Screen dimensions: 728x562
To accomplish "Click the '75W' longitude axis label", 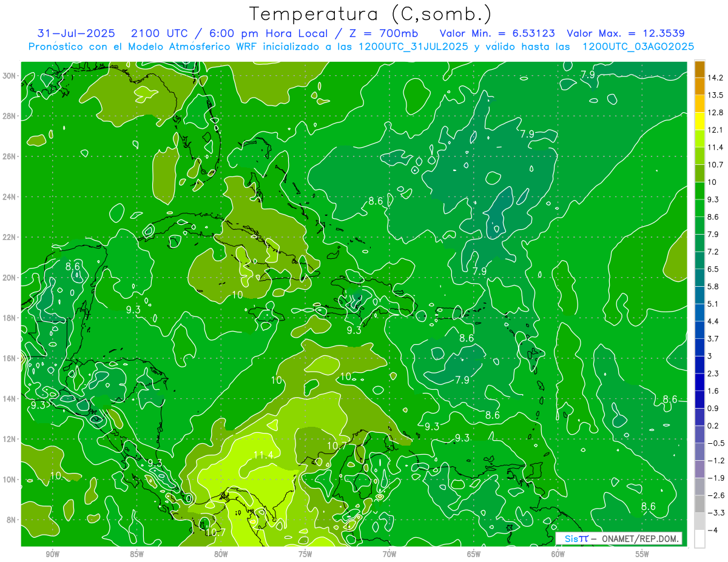I will (305, 554).
